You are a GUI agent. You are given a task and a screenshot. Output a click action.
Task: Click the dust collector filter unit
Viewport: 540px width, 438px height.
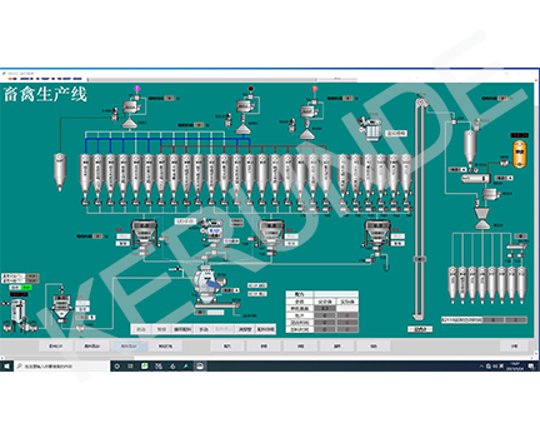point(370,128)
